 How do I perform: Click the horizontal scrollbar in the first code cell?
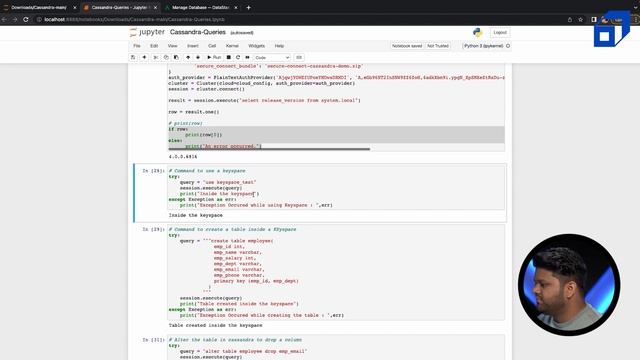tap(269, 149)
